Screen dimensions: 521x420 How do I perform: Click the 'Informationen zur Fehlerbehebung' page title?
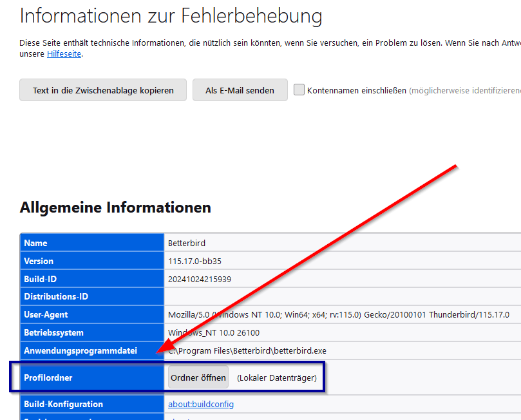click(x=171, y=15)
